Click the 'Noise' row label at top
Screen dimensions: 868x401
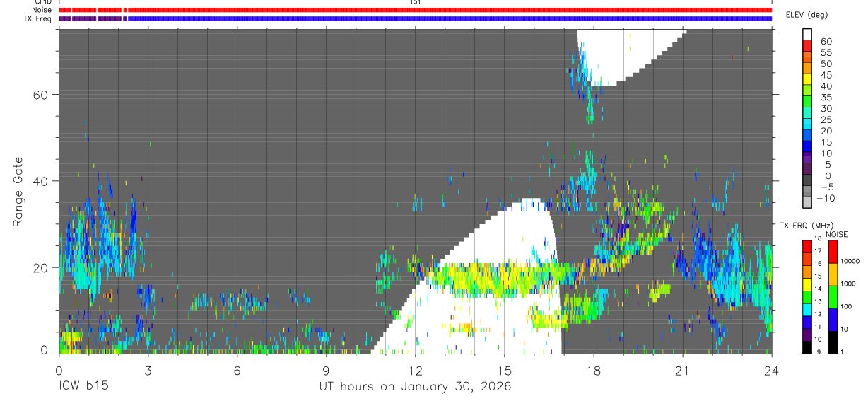click(41, 10)
